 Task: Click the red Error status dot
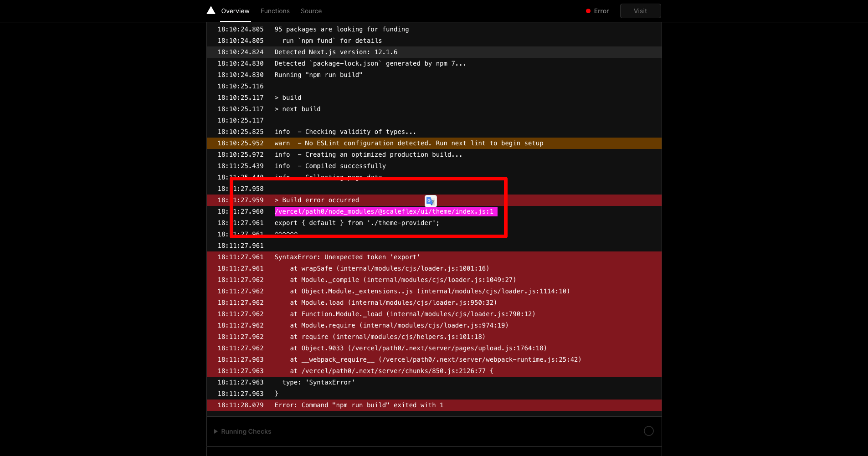click(x=588, y=11)
